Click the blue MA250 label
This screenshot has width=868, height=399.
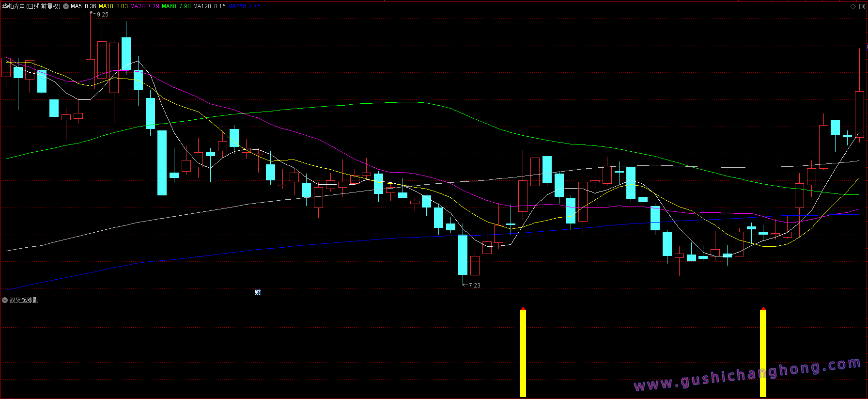click(x=244, y=6)
